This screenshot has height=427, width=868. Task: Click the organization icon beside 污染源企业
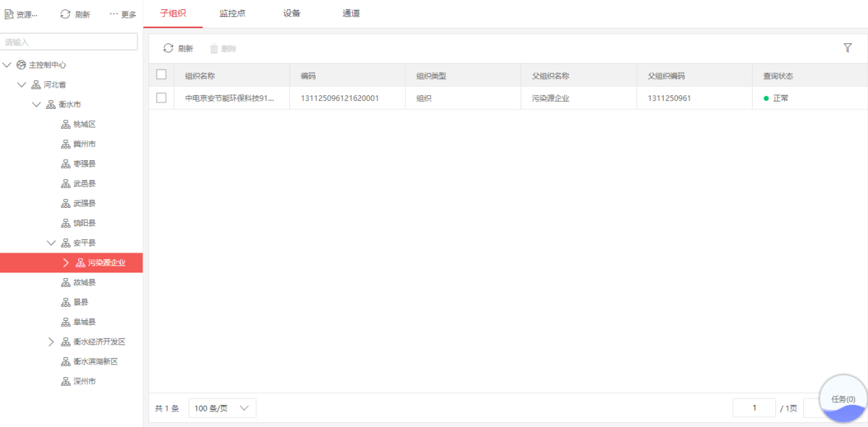click(x=80, y=263)
